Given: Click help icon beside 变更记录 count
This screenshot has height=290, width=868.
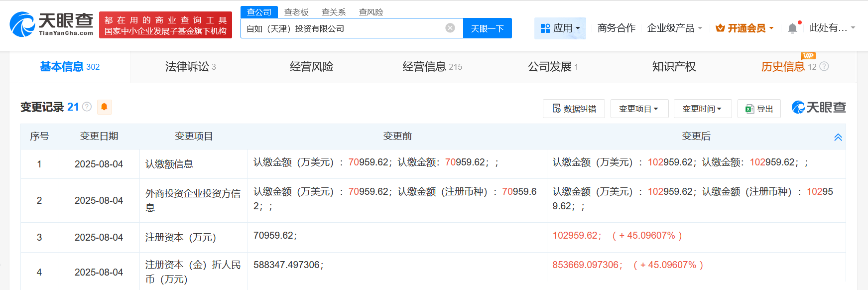Looking at the screenshot, I should (87, 107).
